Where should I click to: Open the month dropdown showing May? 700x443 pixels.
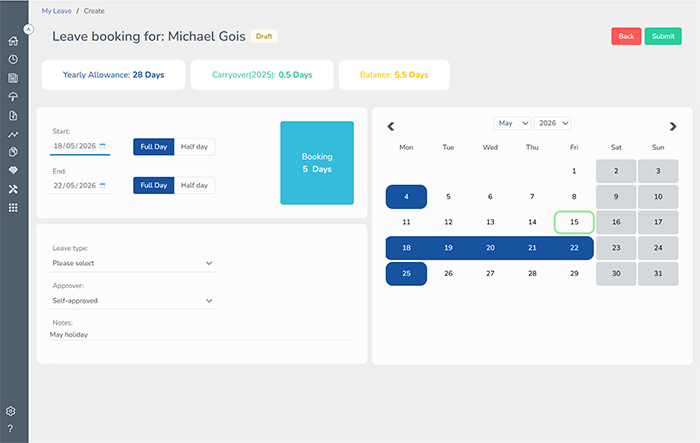(512, 123)
